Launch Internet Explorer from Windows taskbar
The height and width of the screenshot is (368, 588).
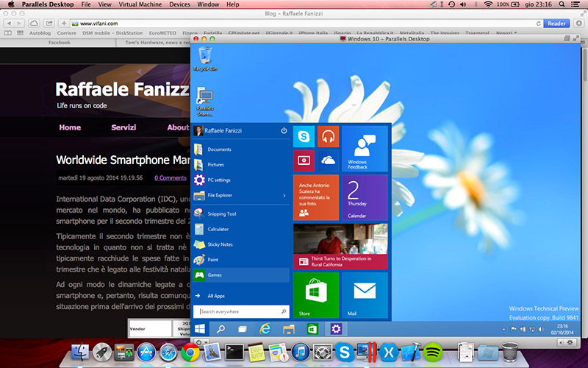click(x=265, y=329)
